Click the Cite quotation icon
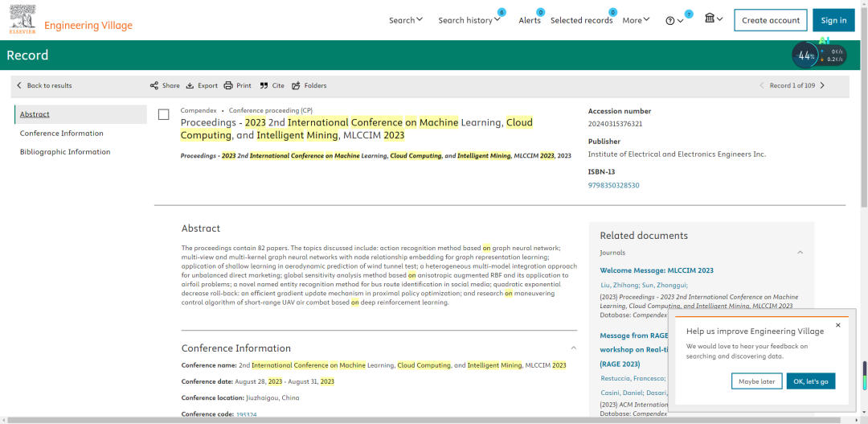 pyautogui.click(x=264, y=85)
